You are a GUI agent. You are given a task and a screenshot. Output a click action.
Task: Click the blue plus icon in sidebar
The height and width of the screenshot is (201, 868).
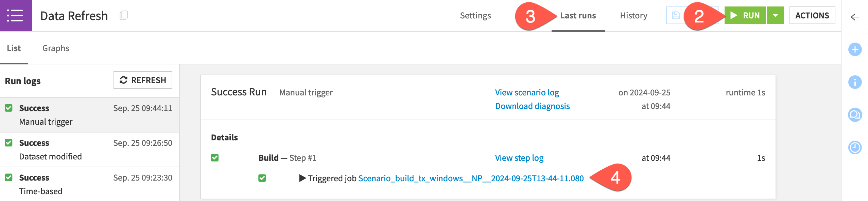coord(855,49)
